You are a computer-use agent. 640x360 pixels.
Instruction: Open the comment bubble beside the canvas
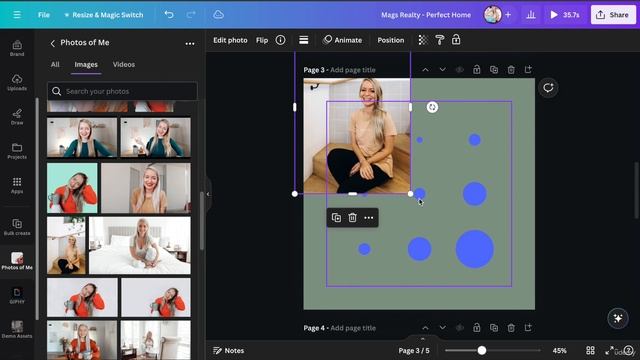pyautogui.click(x=548, y=88)
